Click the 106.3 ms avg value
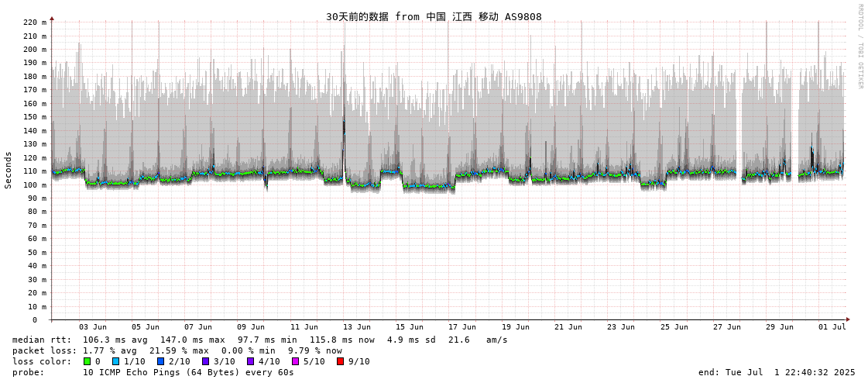Screen dimensions: 868x383 point(115,340)
